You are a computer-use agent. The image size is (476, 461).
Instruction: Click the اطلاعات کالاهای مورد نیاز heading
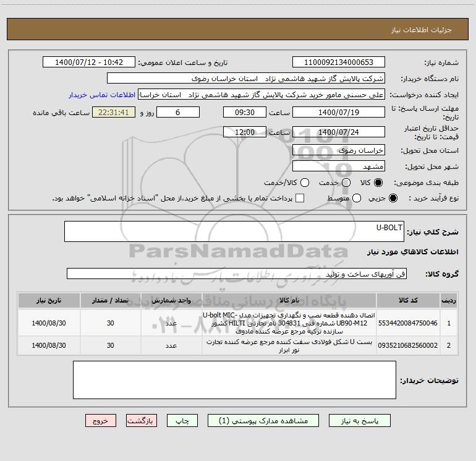[413, 252]
